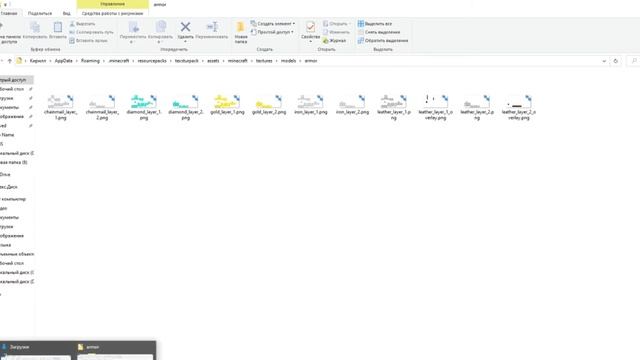Click the Удалить X icon
640x360 pixels.
pos(185,27)
